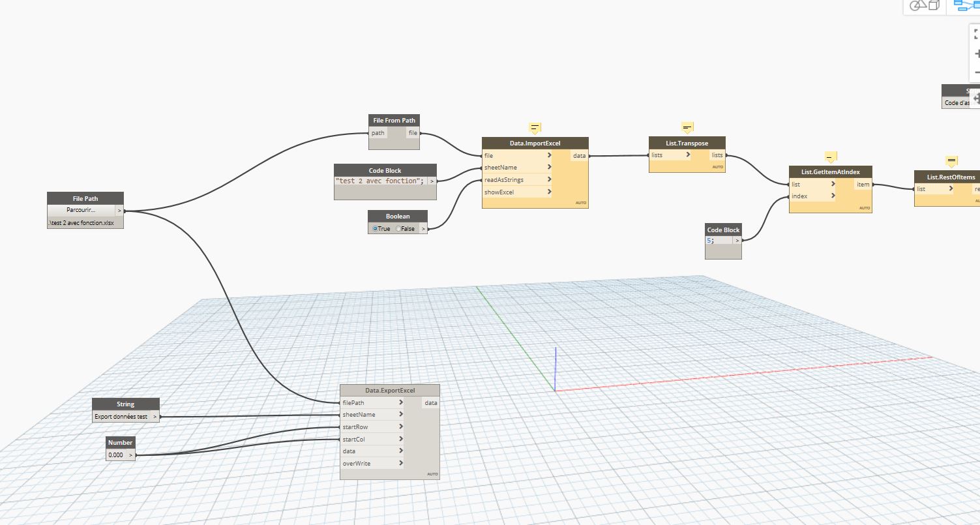Click the warning icon above List.GetItemAtIndex
Image resolution: width=980 pixels, height=525 pixels.
pyautogui.click(x=829, y=157)
